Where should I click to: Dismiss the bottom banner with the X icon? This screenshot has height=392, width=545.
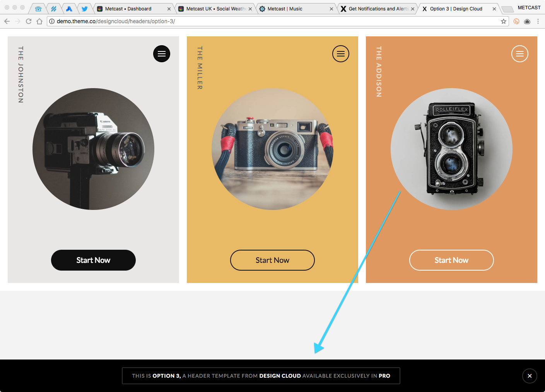click(530, 376)
